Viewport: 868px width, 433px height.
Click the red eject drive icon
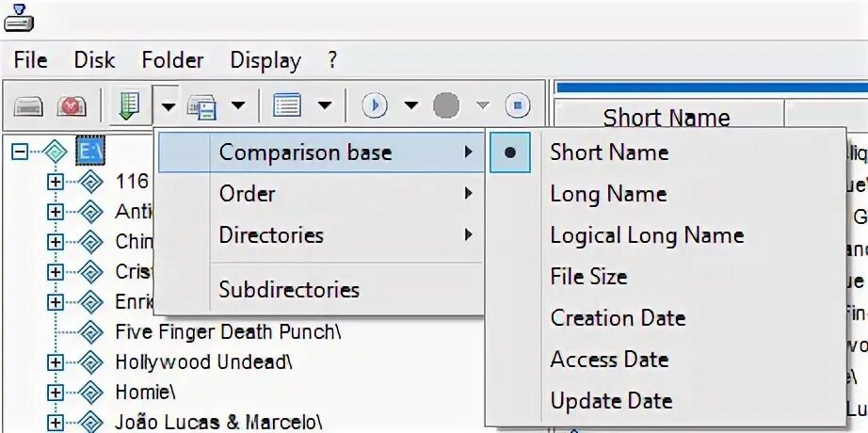coord(72,105)
